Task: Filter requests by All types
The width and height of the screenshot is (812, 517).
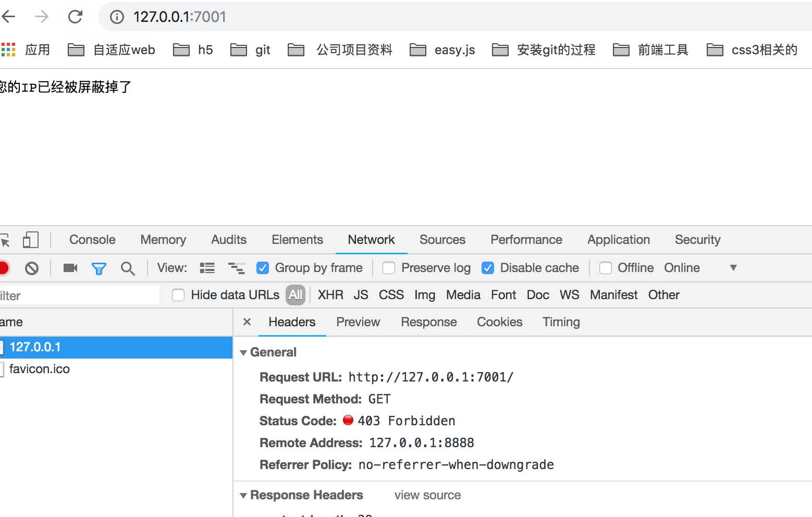Action: [296, 295]
